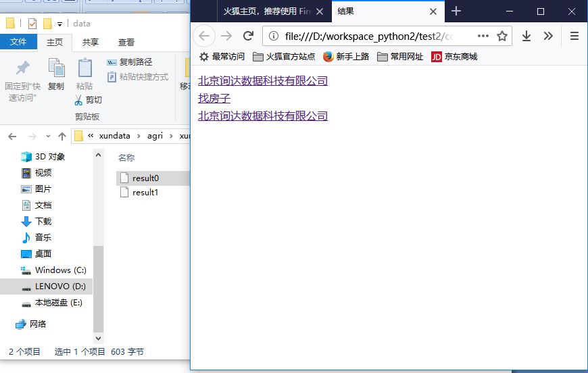Select the 查看 ribbon tab
This screenshot has height=373, width=588.
126,42
